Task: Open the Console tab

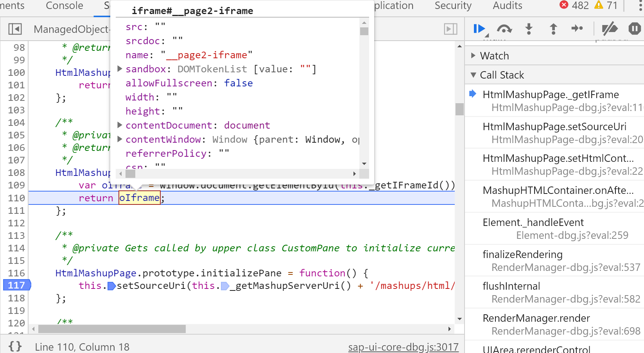Action: pos(65,5)
